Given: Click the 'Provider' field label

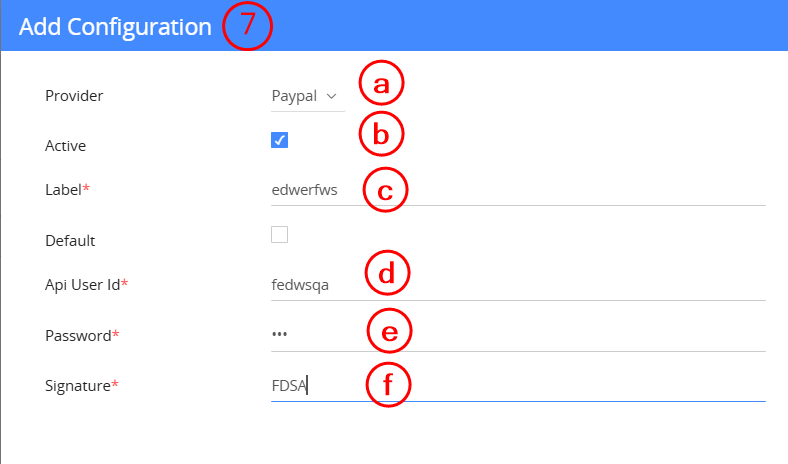Looking at the screenshot, I should (x=74, y=96).
